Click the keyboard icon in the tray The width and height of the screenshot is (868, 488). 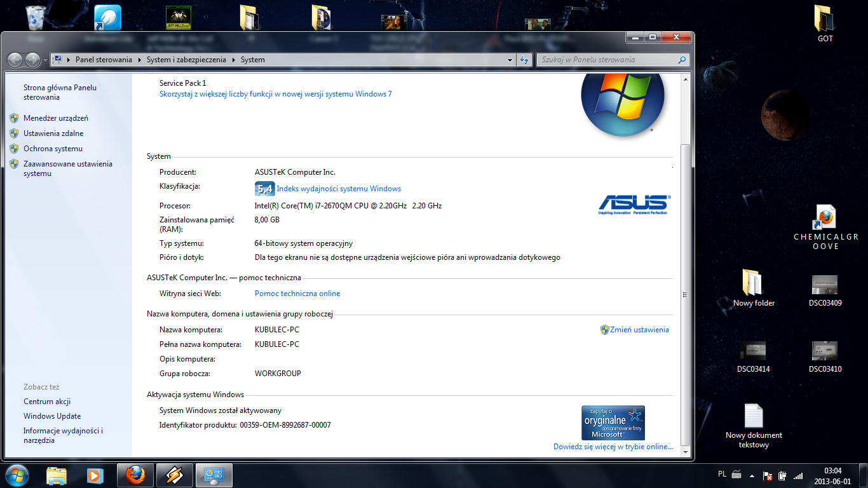[736, 474]
